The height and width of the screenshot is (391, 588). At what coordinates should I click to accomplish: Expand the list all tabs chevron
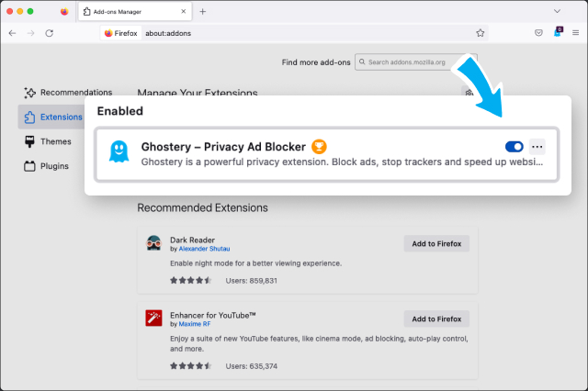tap(557, 11)
